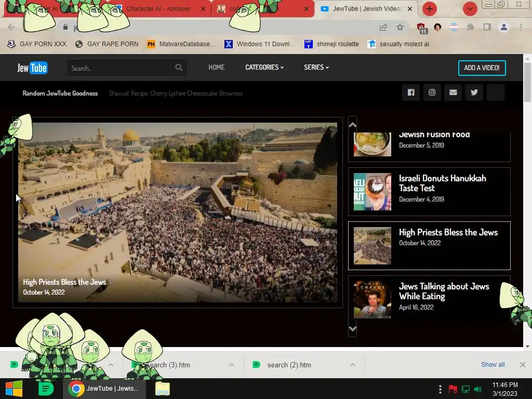This screenshot has width=532, height=399.
Task: Open the Chrome profile avatar
Action: [504, 27]
